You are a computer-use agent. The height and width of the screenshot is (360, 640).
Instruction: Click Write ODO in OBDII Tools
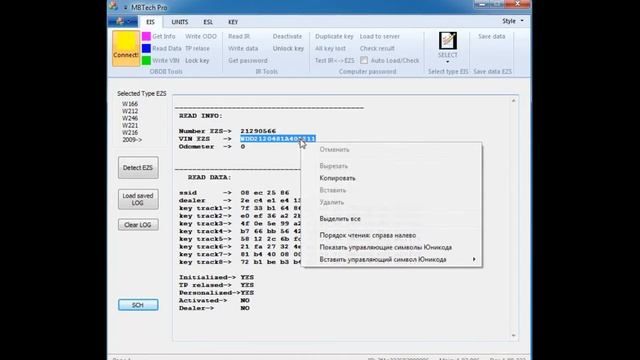point(201,36)
